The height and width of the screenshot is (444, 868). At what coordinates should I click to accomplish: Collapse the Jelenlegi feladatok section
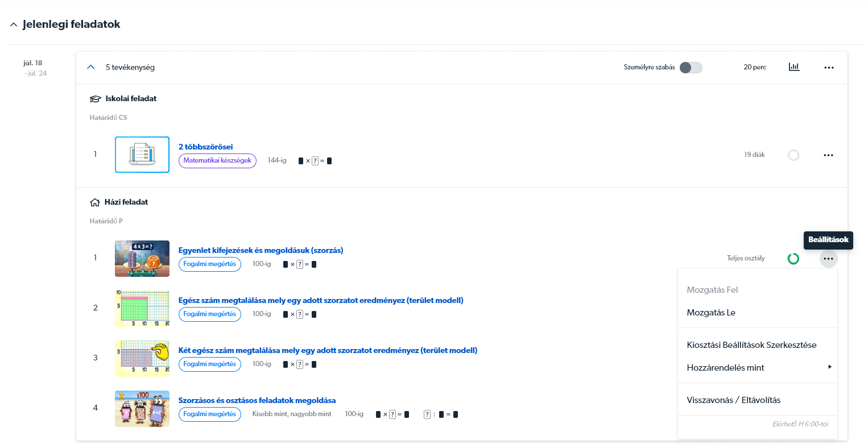[14, 25]
